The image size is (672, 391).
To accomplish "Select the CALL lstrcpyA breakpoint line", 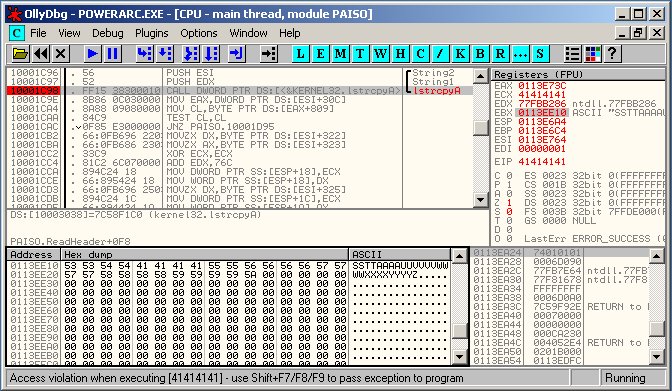I will click(240, 90).
